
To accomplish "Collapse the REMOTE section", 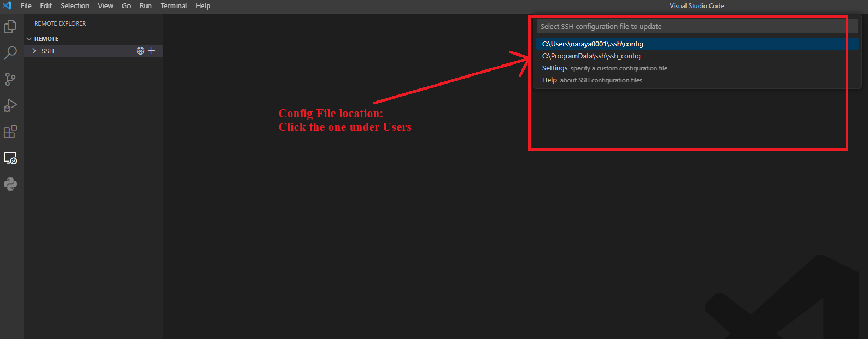I will click(x=30, y=39).
